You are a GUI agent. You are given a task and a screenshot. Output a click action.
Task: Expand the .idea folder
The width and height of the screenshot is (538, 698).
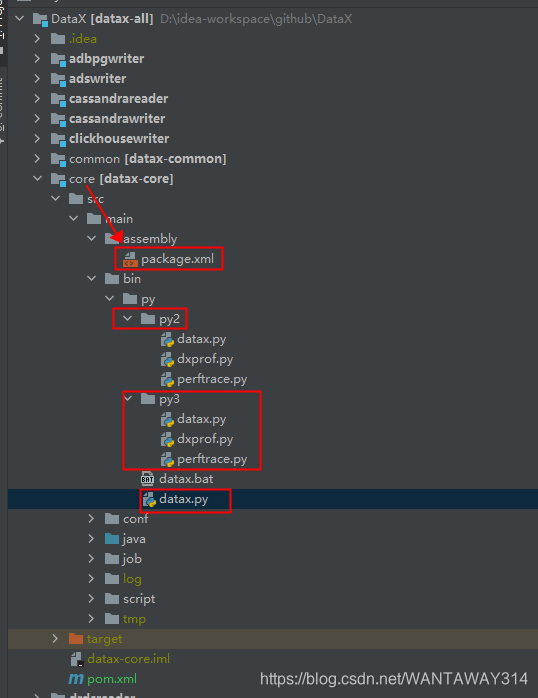coord(38,39)
